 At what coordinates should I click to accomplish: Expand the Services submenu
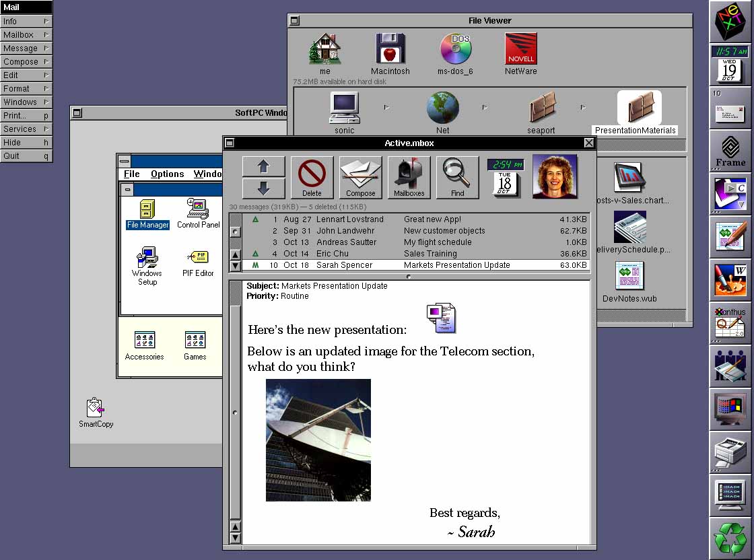coord(26,129)
